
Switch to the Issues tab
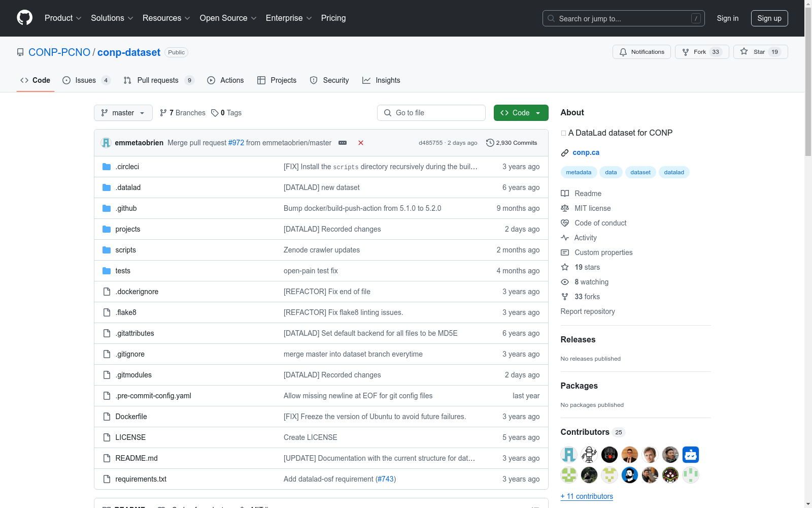point(86,80)
